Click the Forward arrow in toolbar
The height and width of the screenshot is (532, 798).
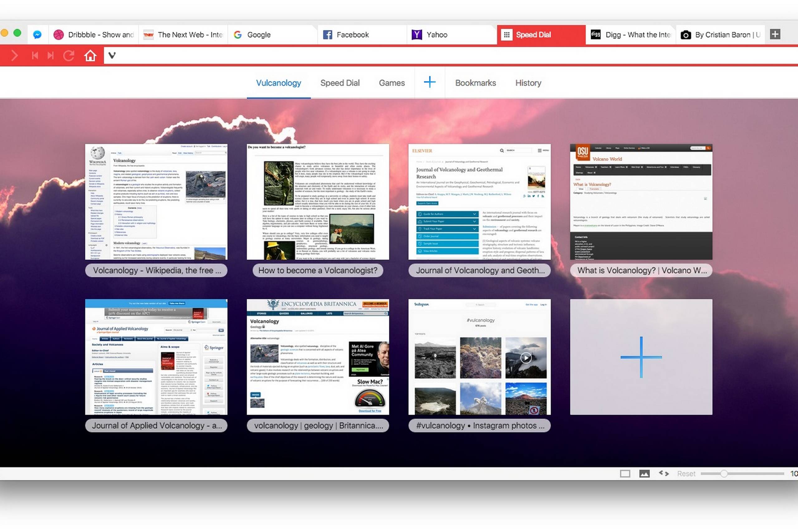point(14,55)
